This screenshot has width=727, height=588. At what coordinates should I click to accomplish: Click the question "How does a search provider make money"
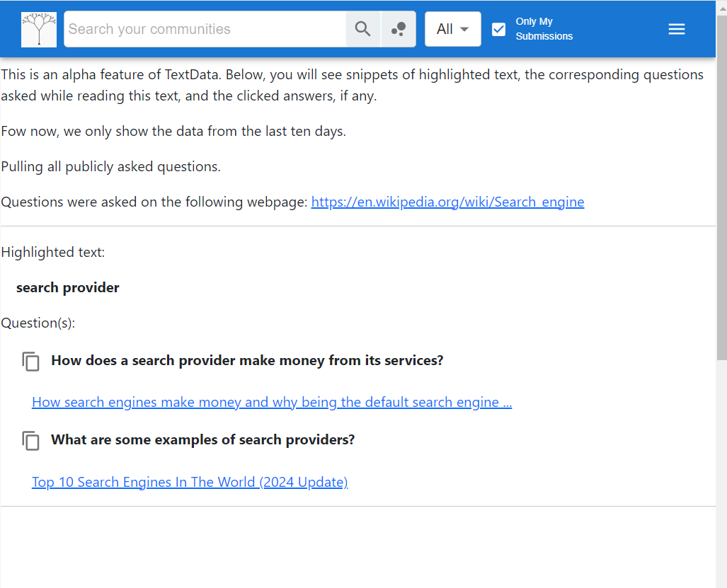pos(247,361)
